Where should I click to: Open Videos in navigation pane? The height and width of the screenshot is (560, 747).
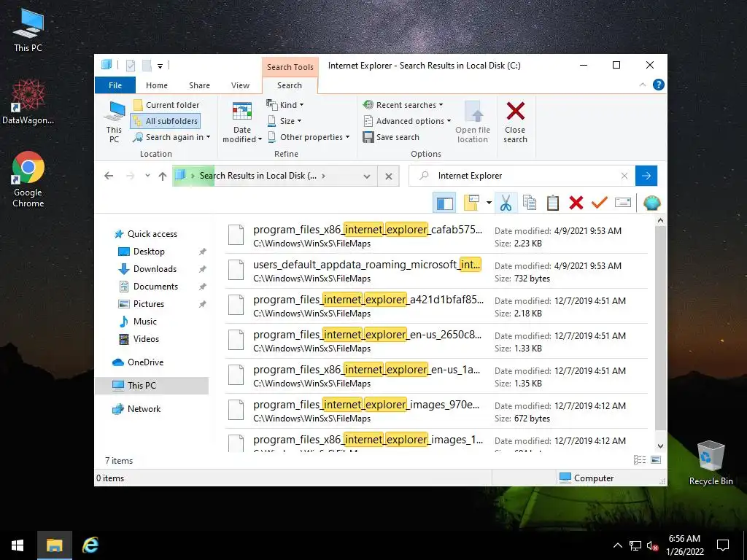(x=139, y=339)
